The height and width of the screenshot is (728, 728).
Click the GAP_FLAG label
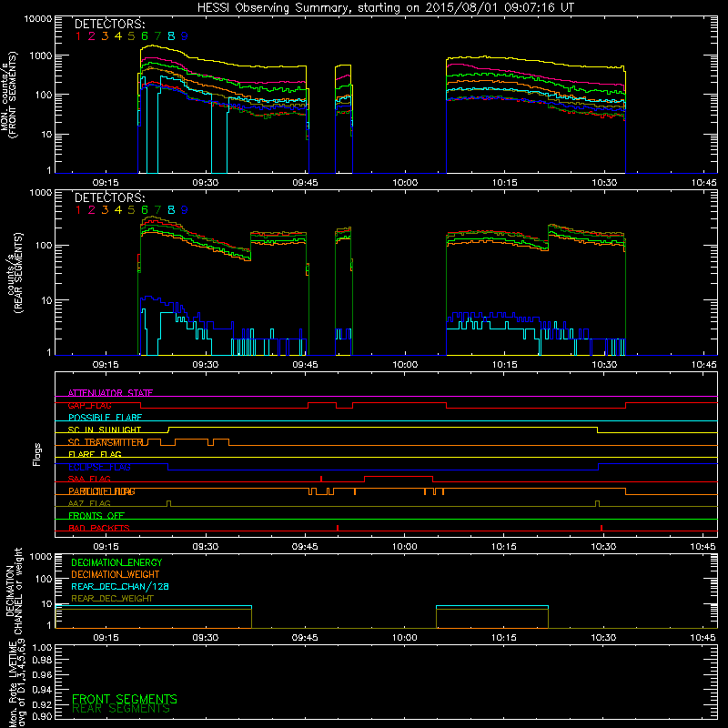tap(89, 405)
